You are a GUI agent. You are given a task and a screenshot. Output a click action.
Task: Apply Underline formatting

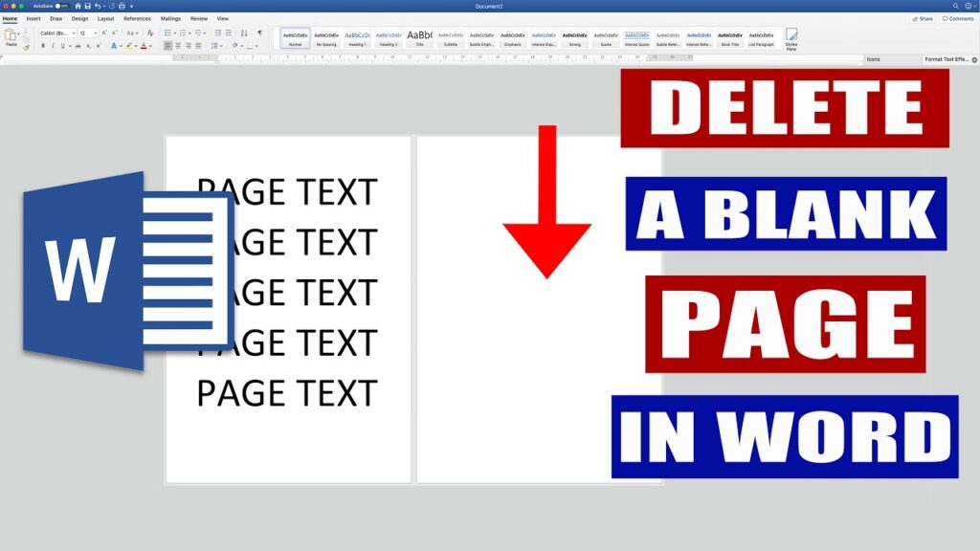pos(63,46)
